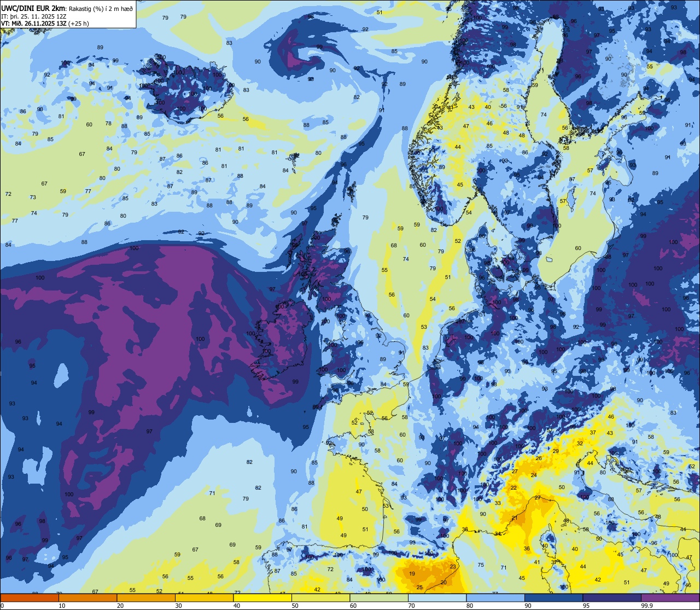Screen dimensions: 700x610
Task: Click the legend swatch between 40 and 50
Action: [262, 597]
